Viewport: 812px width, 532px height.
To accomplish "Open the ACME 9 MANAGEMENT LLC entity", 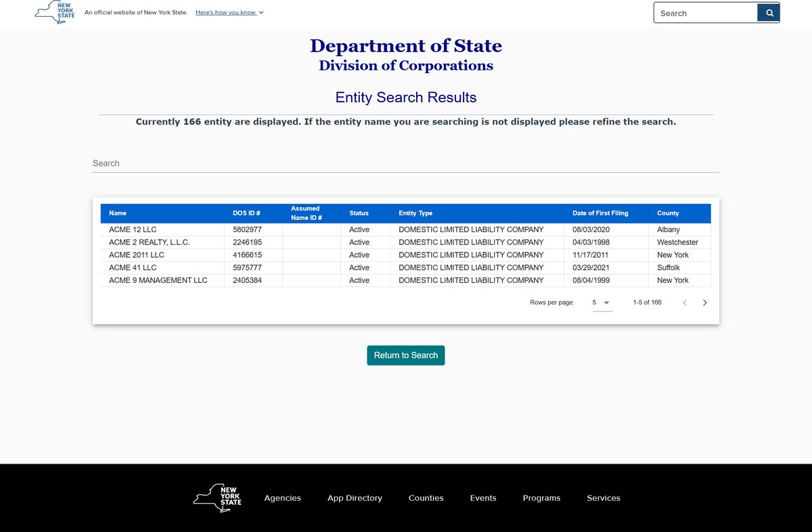I will (x=158, y=280).
